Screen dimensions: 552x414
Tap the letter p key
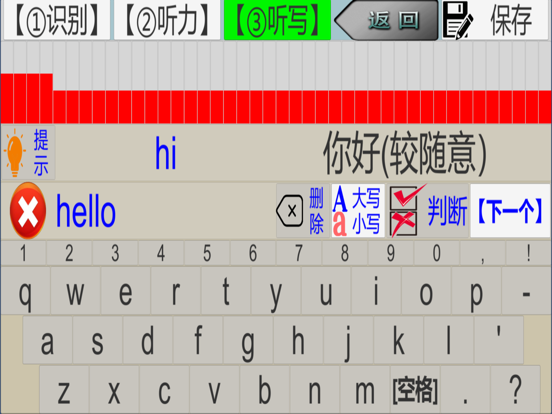pos(476,290)
